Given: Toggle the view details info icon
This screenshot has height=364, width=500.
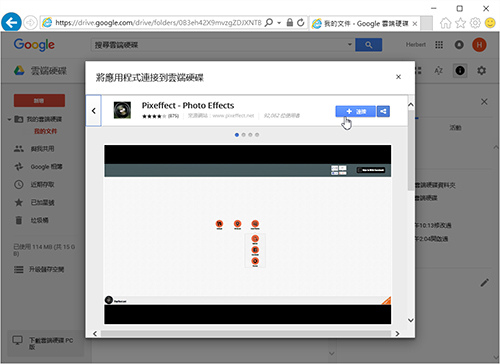Looking at the screenshot, I should (x=460, y=70).
